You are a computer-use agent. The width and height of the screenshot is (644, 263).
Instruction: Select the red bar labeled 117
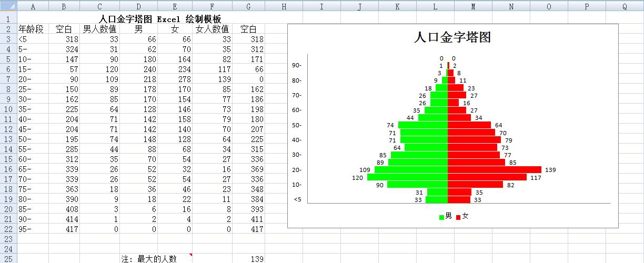[x=487, y=177]
